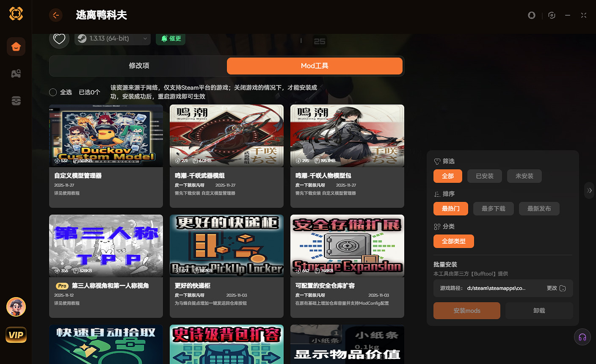Click the folder icon beside 更改
Viewport: 596px width, 364px height.
[x=563, y=288]
